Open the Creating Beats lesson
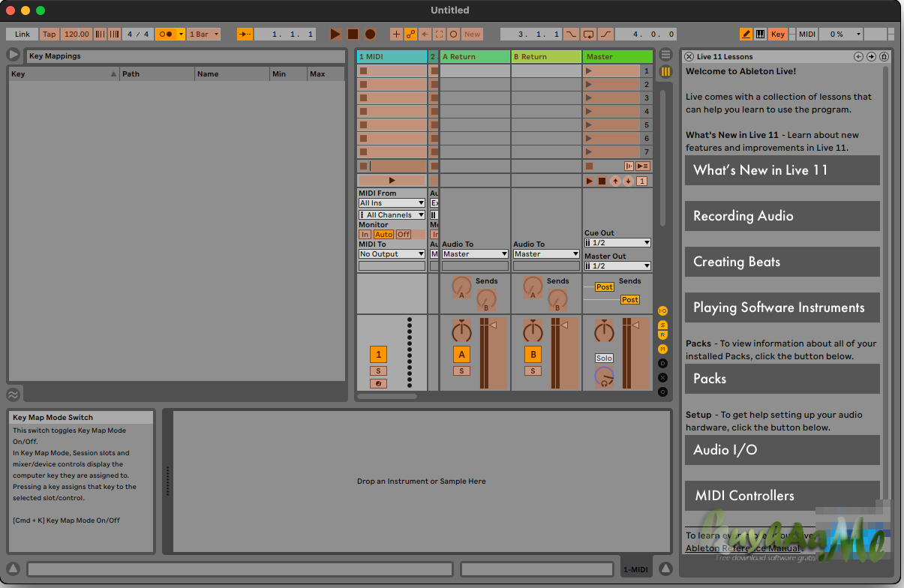The width and height of the screenshot is (904, 588). [782, 262]
